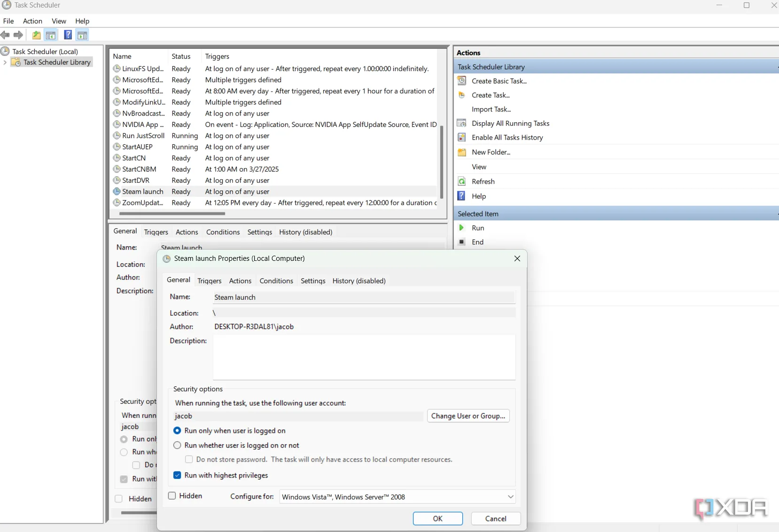Click the Forward arrow toolbar icon

click(18, 35)
